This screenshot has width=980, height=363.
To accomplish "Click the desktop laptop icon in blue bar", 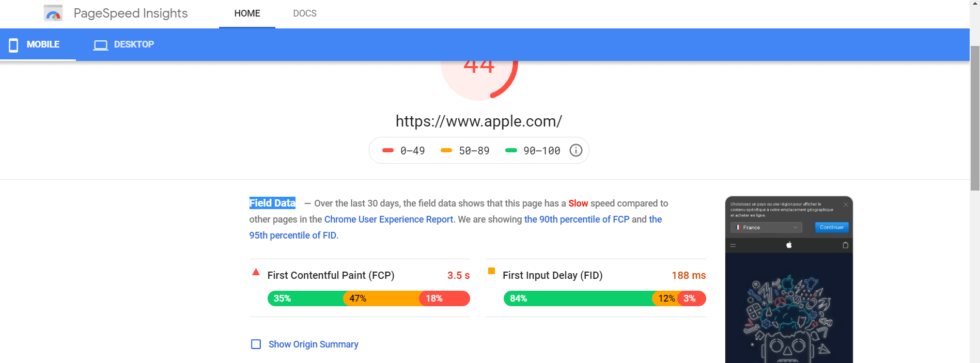I will (100, 45).
